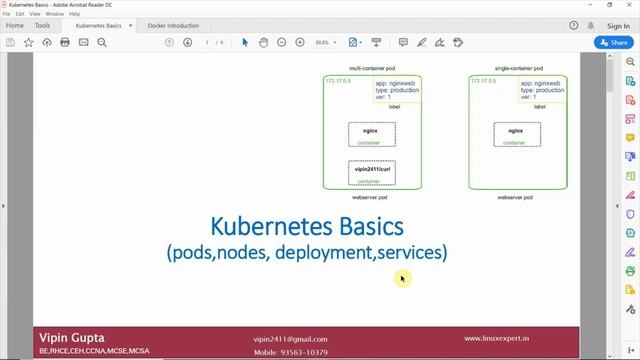This screenshot has height=360, width=640.
Task: Print the document with the printer icon
Action: click(65, 42)
